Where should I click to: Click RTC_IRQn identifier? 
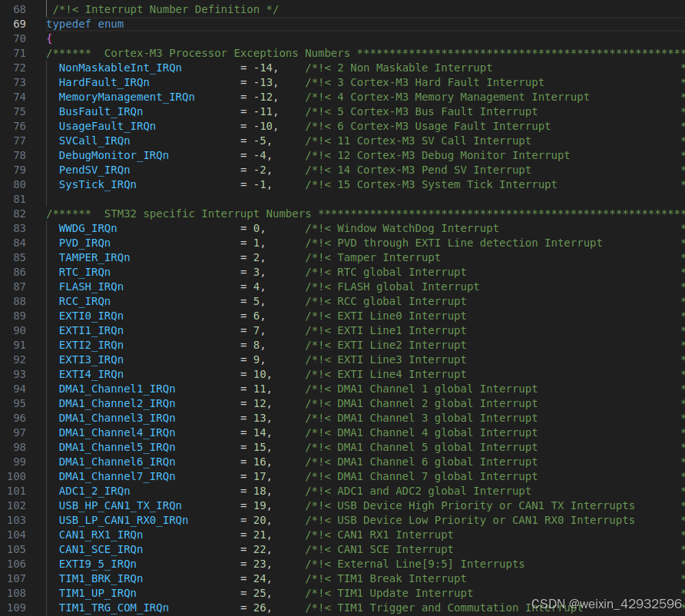pos(84,272)
